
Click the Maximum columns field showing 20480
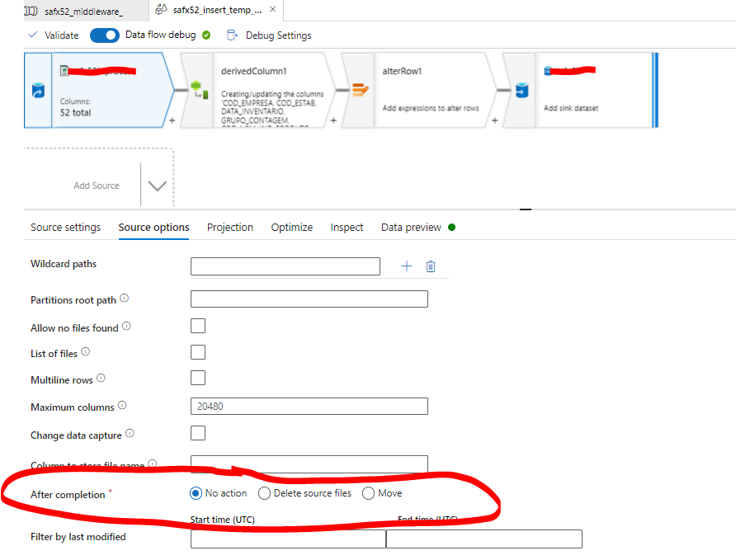pos(309,406)
